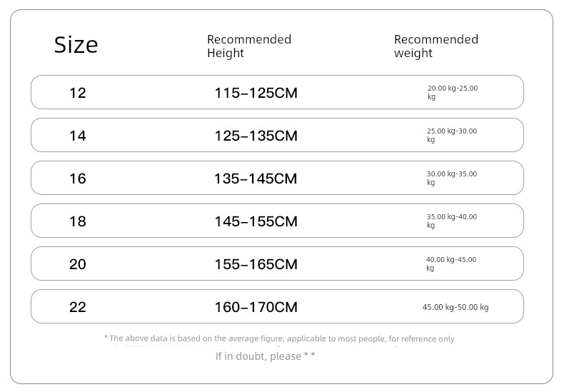The width and height of the screenshot is (564, 392).
Task: Click the 135–145CM height value
Action: click(256, 179)
